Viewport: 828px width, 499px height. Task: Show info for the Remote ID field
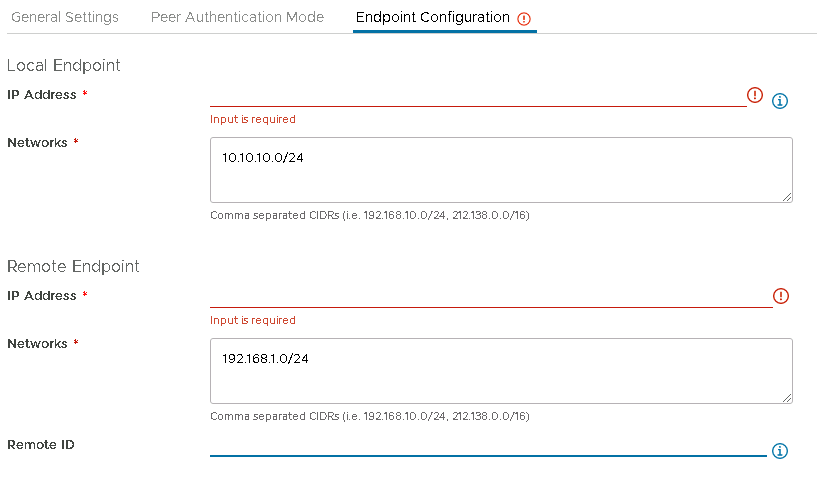pyautogui.click(x=781, y=451)
